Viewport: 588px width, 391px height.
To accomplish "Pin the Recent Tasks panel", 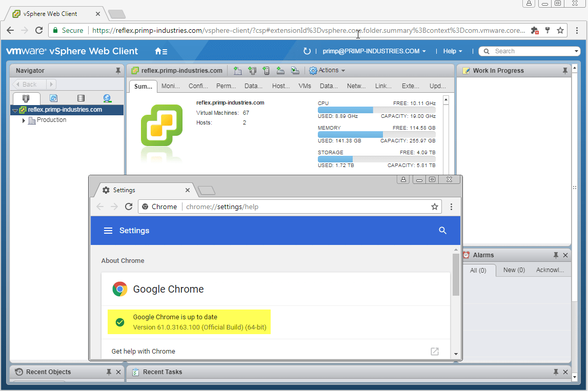I will click(556, 372).
